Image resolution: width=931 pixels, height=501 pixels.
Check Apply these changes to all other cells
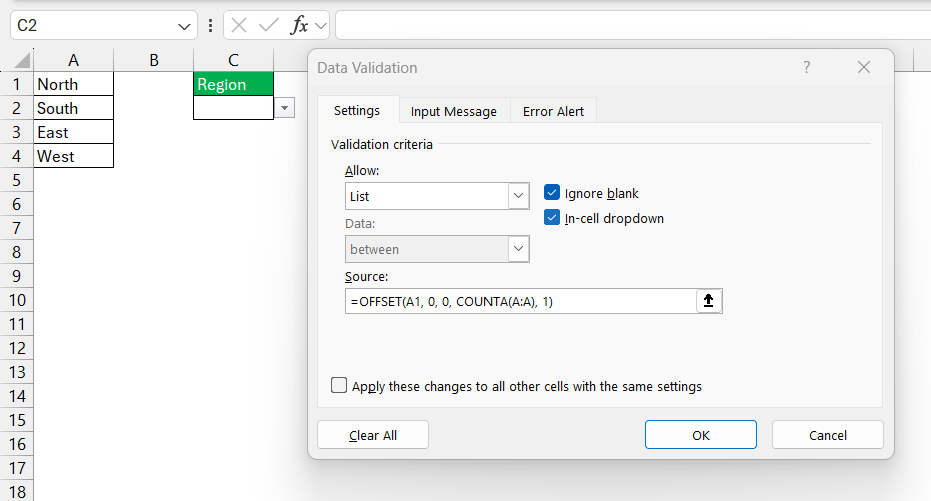coord(339,385)
